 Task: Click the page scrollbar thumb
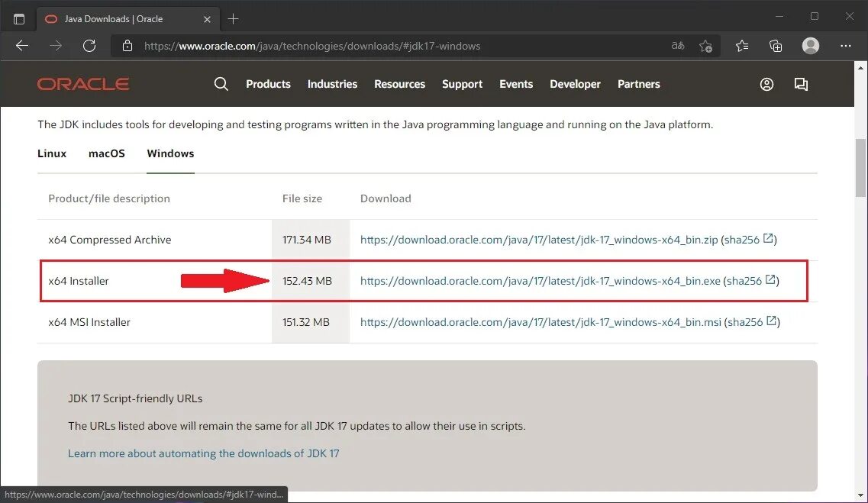860,167
